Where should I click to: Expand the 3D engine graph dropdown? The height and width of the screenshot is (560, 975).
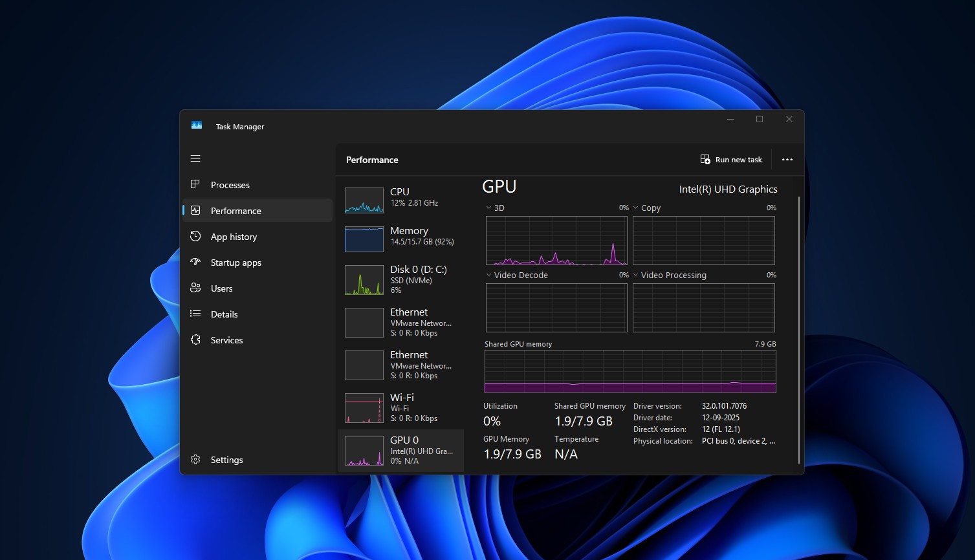point(488,208)
